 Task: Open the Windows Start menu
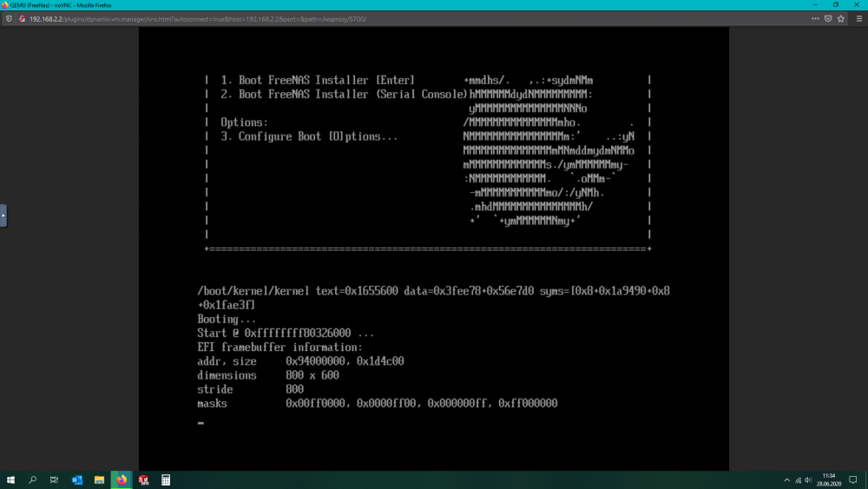[x=10, y=480]
